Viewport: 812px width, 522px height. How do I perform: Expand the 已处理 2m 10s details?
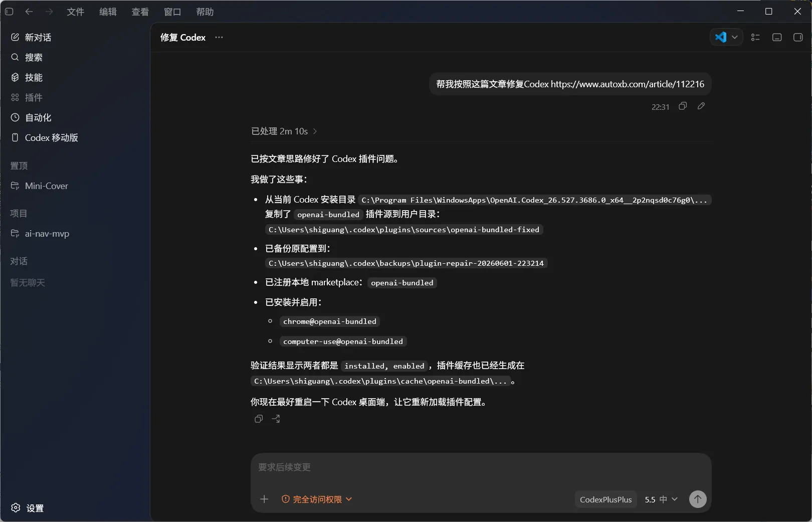tap(284, 131)
